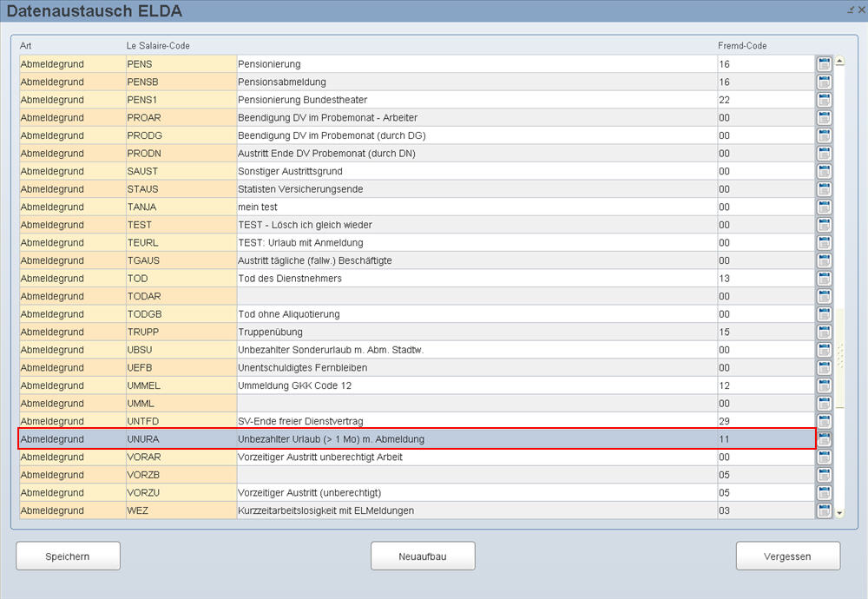Open the row icon for PRODG
This screenshot has width=868, height=599.
[824, 135]
